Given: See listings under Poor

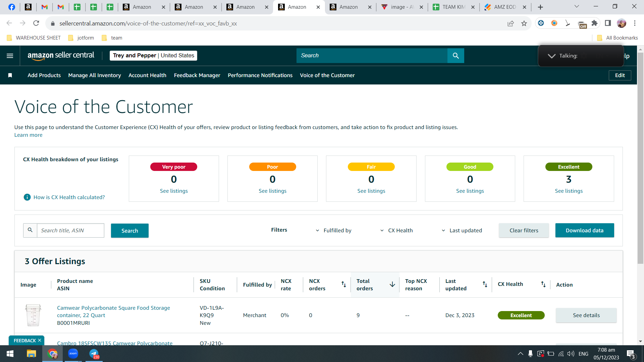Looking at the screenshot, I should tap(272, 191).
